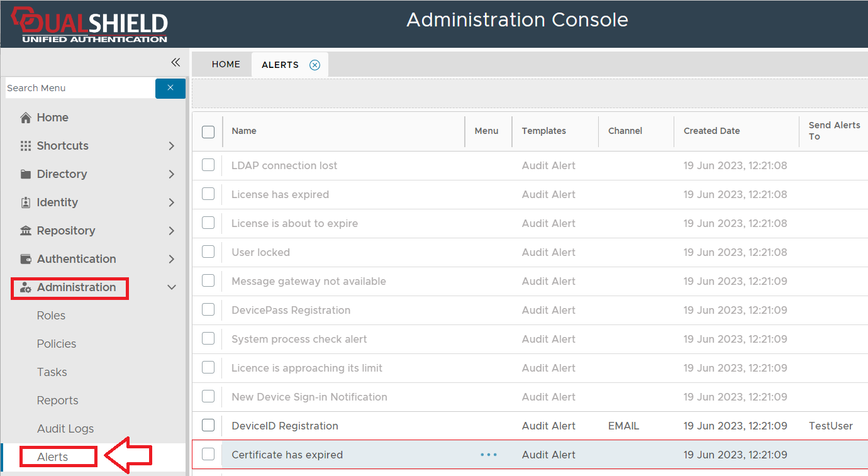The image size is (868, 476).
Task: Open three-dot menu for Certificate has expired
Action: (489, 455)
